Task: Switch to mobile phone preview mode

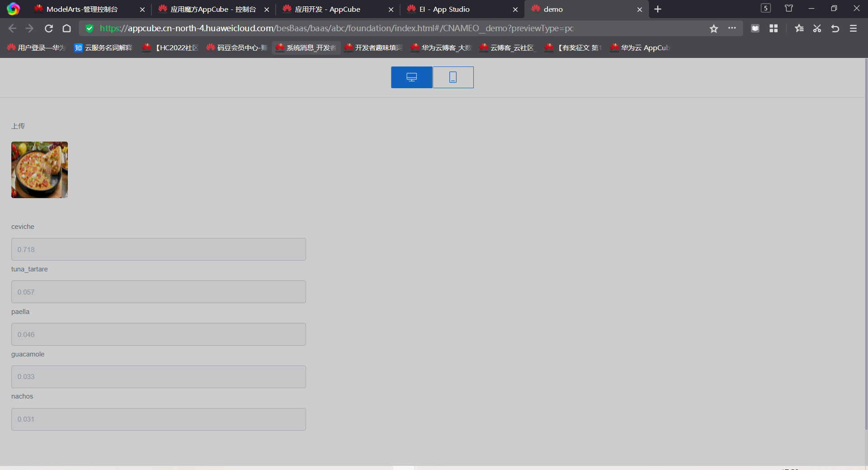Action: pyautogui.click(x=453, y=77)
